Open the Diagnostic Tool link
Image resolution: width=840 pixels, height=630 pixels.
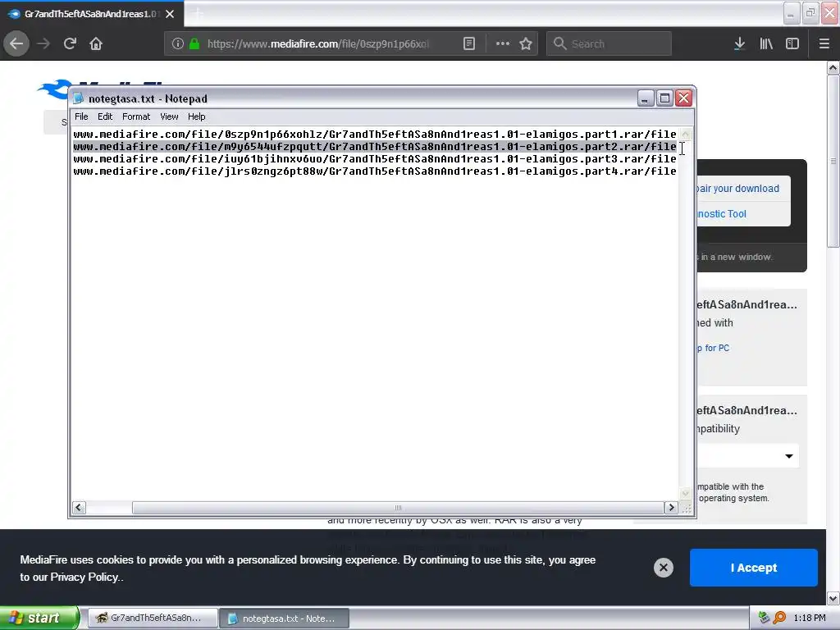click(722, 214)
